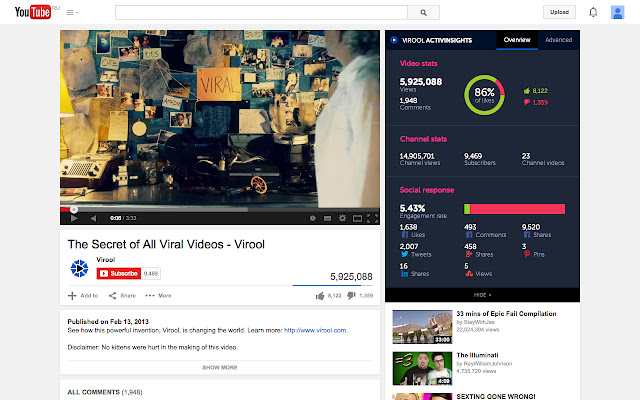Click the Add to plus icon
This screenshot has height=400, width=640.
point(72,296)
